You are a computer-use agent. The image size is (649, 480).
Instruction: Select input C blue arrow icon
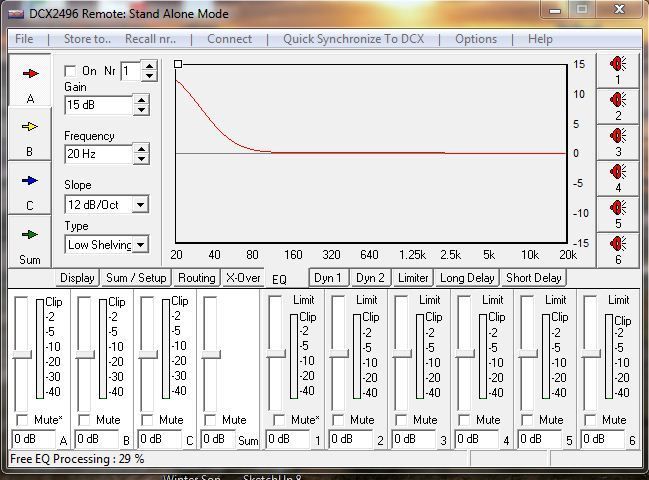(30, 181)
